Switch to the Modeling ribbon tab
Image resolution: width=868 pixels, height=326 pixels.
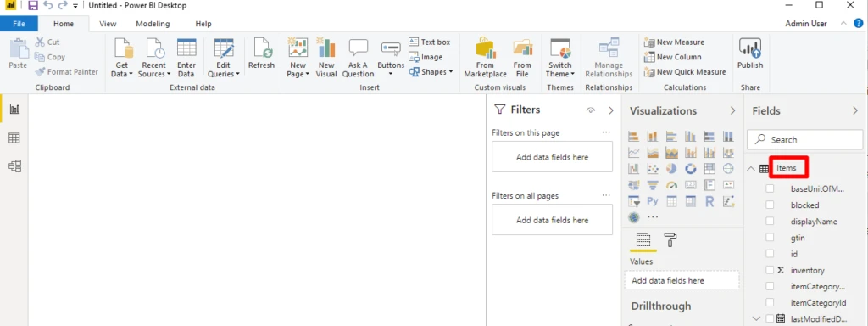pyautogui.click(x=153, y=24)
